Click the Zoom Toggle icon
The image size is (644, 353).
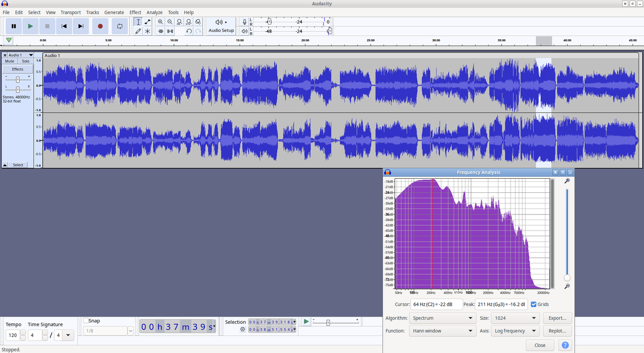(x=198, y=22)
